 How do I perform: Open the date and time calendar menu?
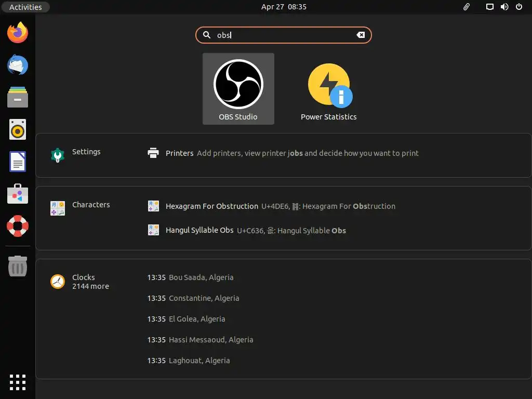(x=284, y=7)
